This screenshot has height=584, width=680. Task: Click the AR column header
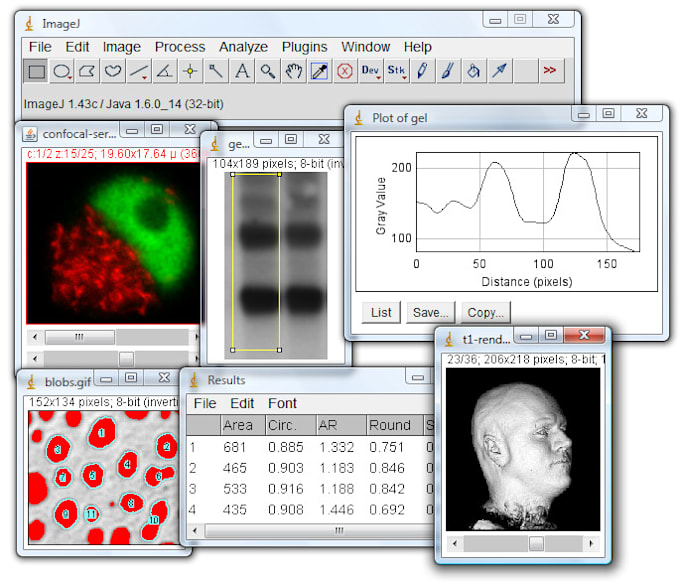[x=341, y=425]
